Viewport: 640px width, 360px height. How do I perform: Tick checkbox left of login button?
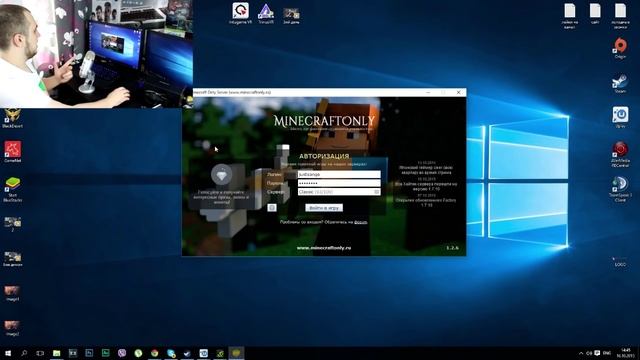pos(272,207)
